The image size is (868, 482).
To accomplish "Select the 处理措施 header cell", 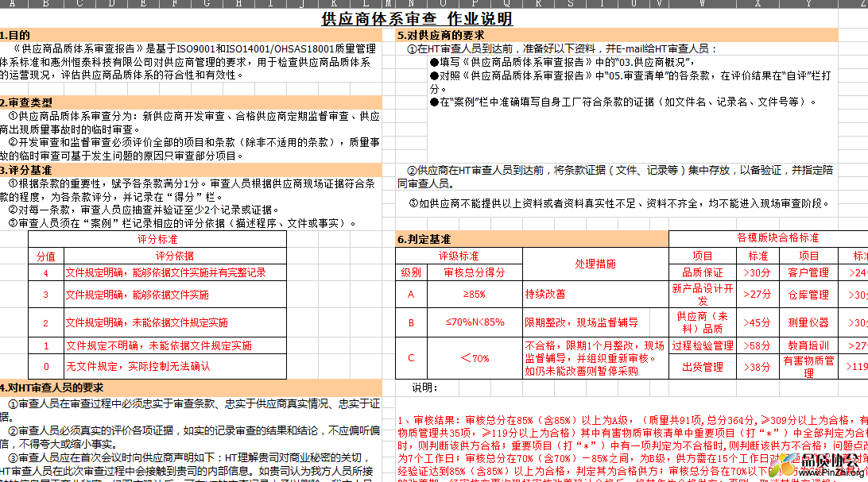I will (x=595, y=264).
